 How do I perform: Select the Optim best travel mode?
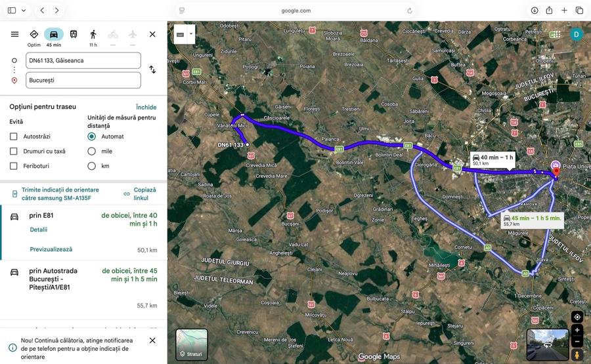[34, 37]
